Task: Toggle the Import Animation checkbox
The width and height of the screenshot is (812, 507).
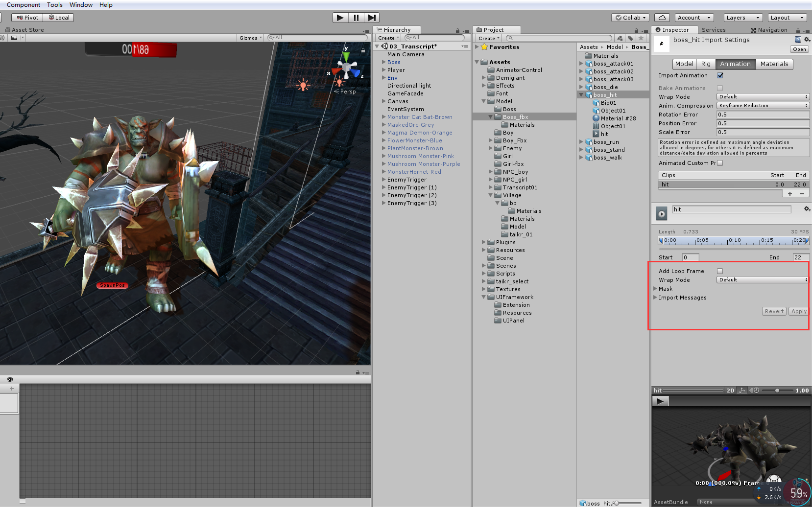Action: [x=720, y=75]
